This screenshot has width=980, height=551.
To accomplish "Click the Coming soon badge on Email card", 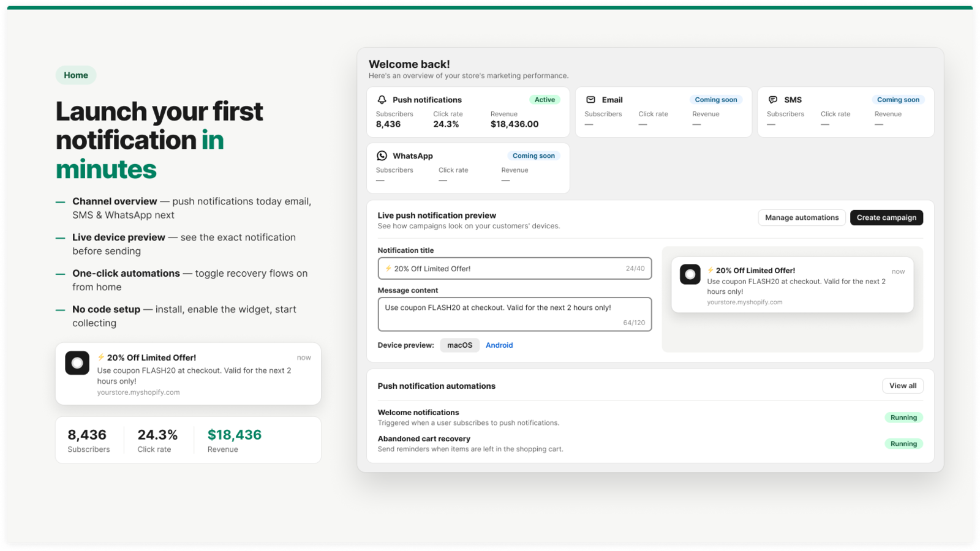I will pyautogui.click(x=716, y=100).
